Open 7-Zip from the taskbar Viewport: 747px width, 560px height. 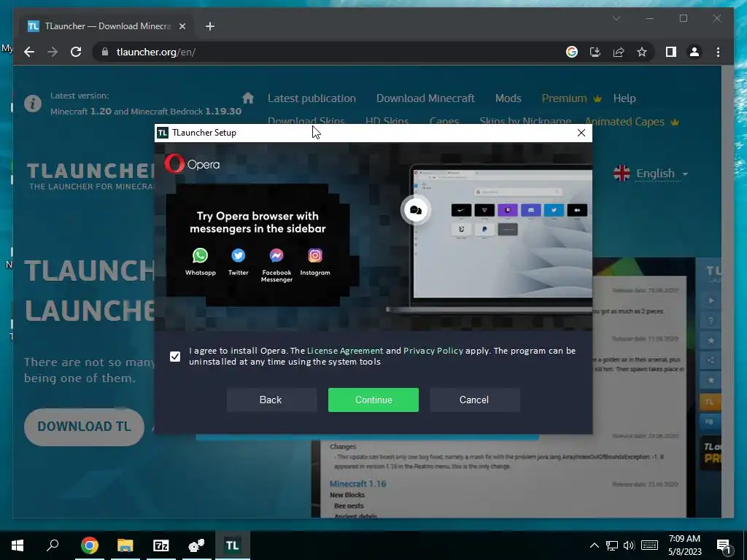pos(160,545)
